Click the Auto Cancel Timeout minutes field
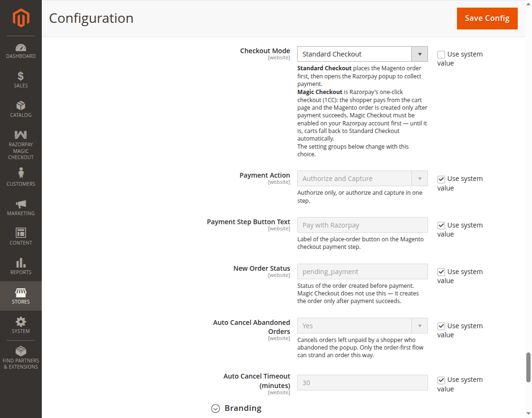Viewport: 532px width, 418px height. pyautogui.click(x=362, y=383)
